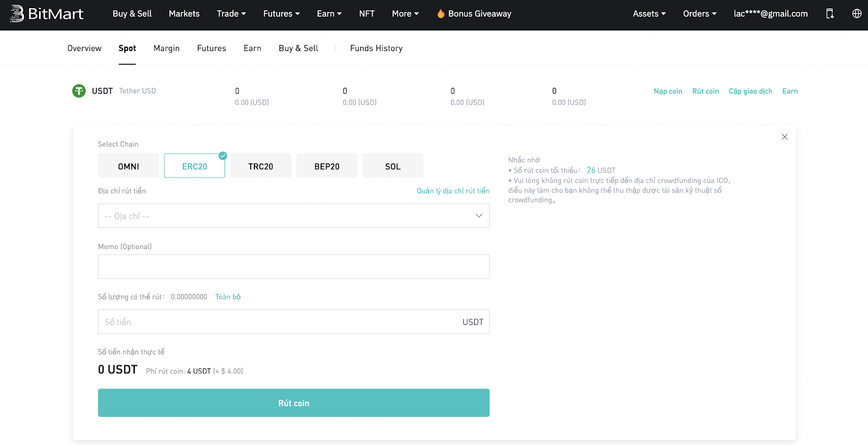Screen dimensions: 868x445
Task: Click the Earn link in USDT row
Action: pyautogui.click(x=790, y=91)
